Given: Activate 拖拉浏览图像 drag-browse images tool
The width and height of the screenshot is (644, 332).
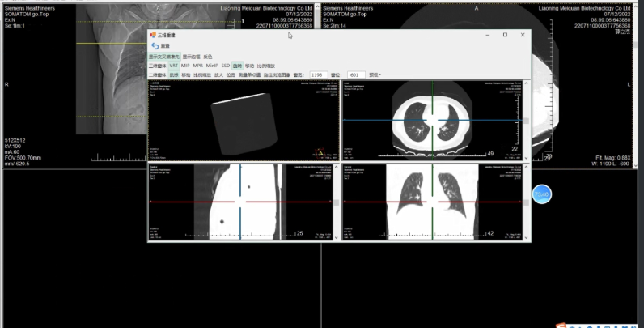Looking at the screenshot, I should tap(277, 74).
